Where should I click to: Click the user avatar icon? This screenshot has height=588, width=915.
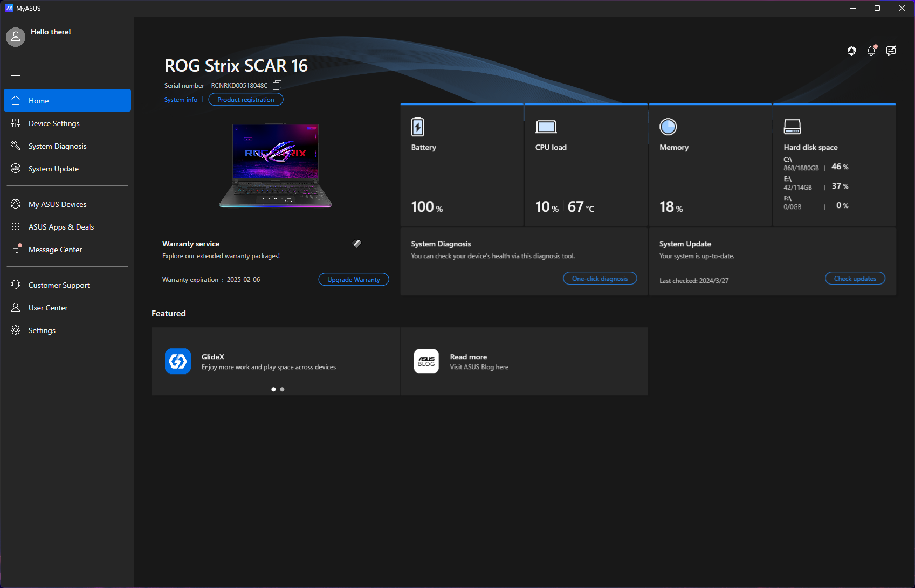pyautogui.click(x=16, y=37)
